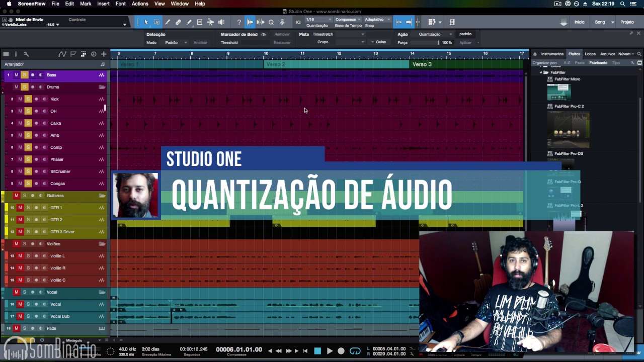Select the Range tool
The width and height of the screenshot is (644, 362).
point(157,22)
